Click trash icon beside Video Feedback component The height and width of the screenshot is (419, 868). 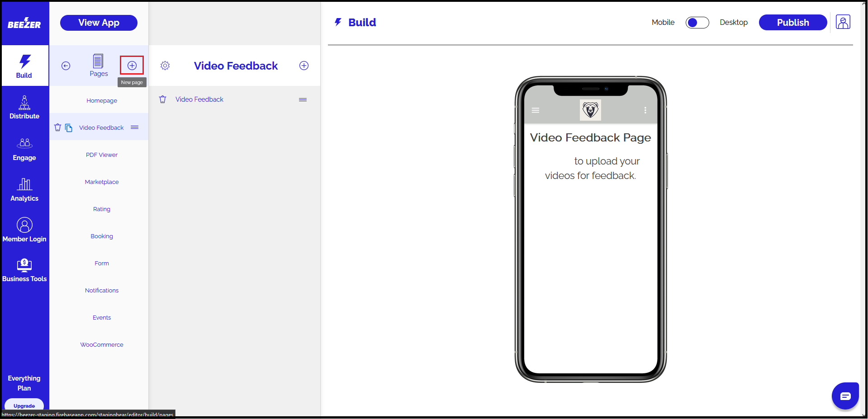[163, 99]
